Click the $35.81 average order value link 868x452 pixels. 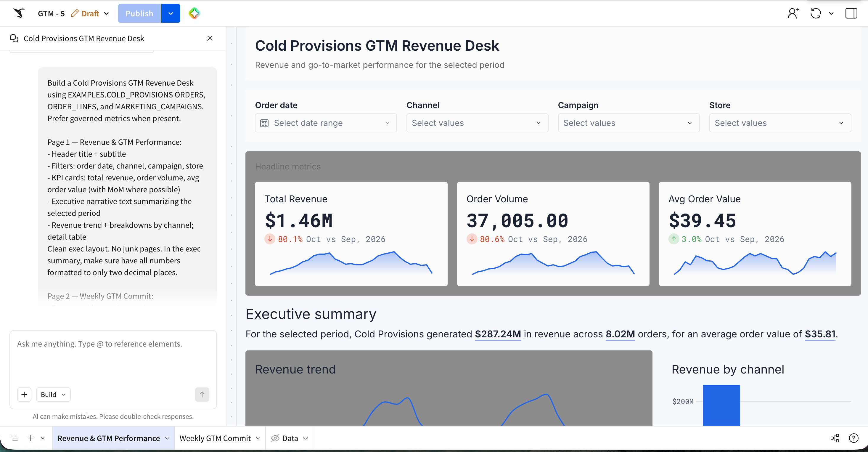tap(820, 334)
